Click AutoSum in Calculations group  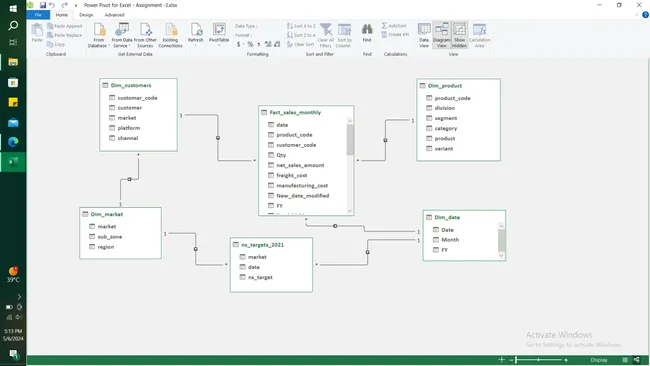(394, 26)
